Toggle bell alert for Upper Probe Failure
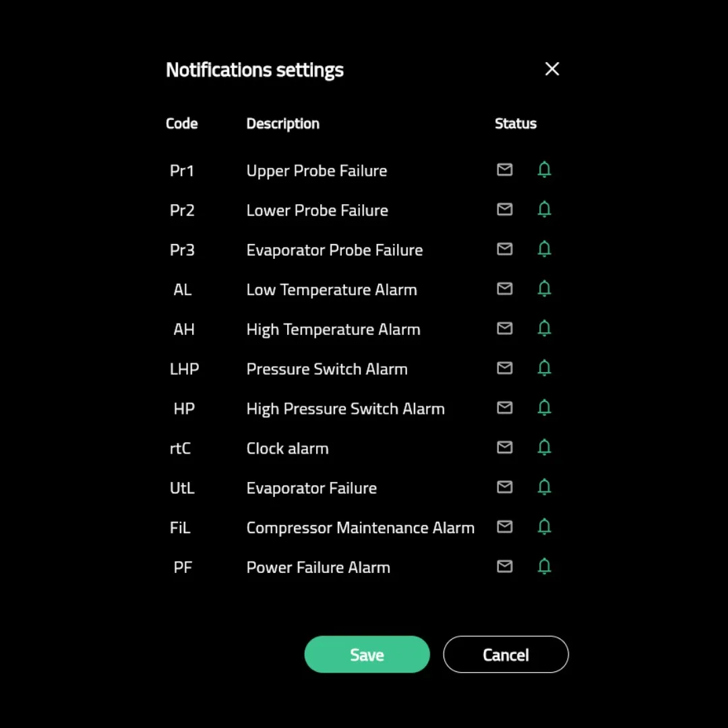Screen dimensions: 728x728 (x=544, y=170)
